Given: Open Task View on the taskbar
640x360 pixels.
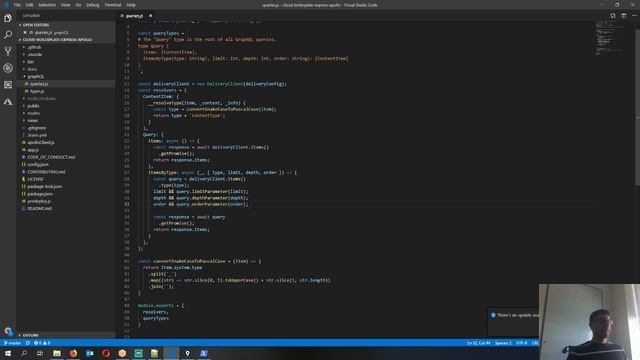Looking at the screenshot, I should click(40, 353).
